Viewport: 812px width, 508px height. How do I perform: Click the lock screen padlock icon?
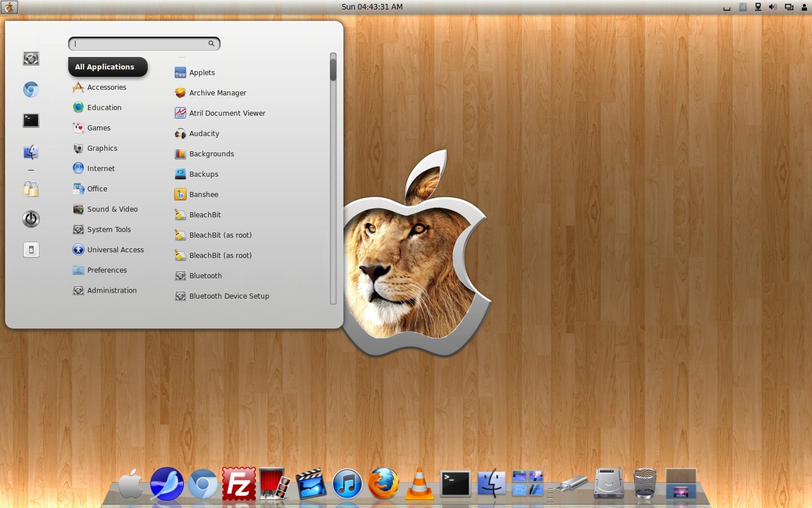coord(31,189)
